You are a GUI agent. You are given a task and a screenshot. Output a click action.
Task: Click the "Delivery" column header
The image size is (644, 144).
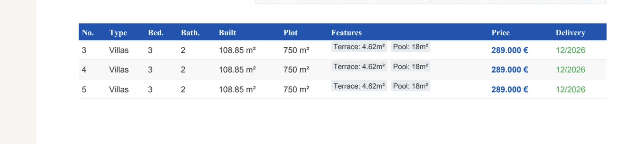click(x=570, y=33)
